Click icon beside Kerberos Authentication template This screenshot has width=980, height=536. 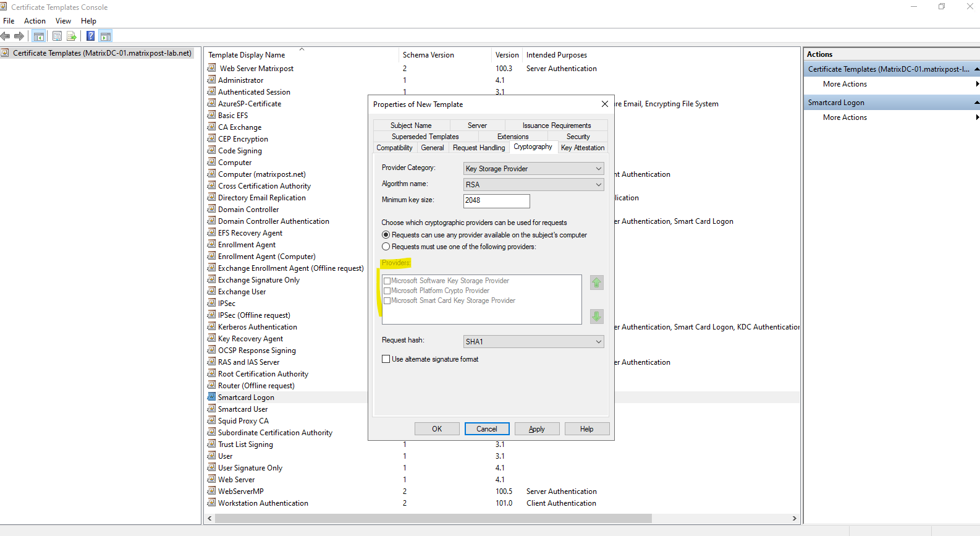pos(211,326)
